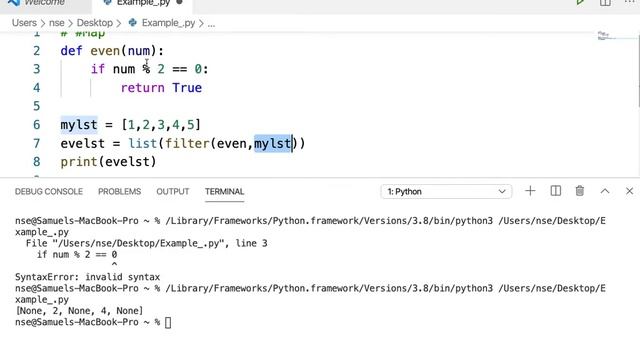Split the terminal pane
640x360 pixels.
click(556, 191)
